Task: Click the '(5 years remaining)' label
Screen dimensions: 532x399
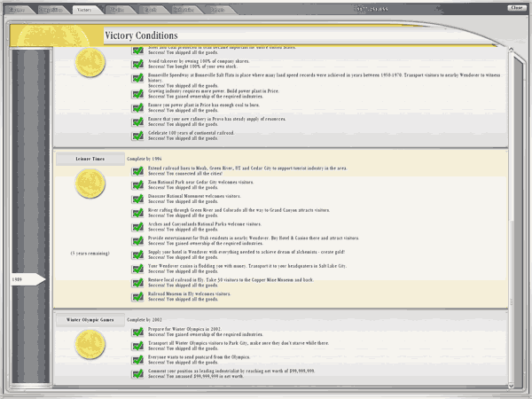Action: [x=90, y=254]
